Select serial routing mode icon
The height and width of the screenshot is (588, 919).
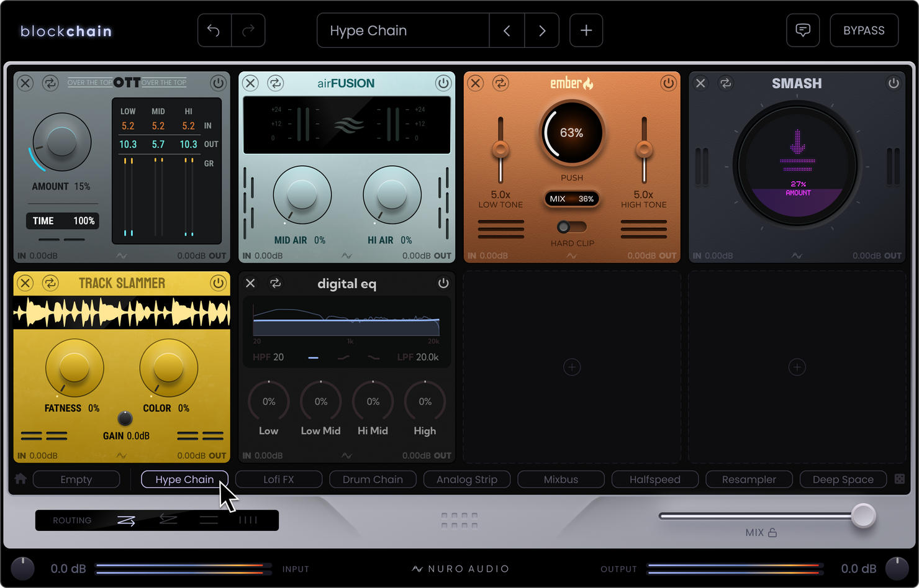pyautogui.click(x=126, y=520)
